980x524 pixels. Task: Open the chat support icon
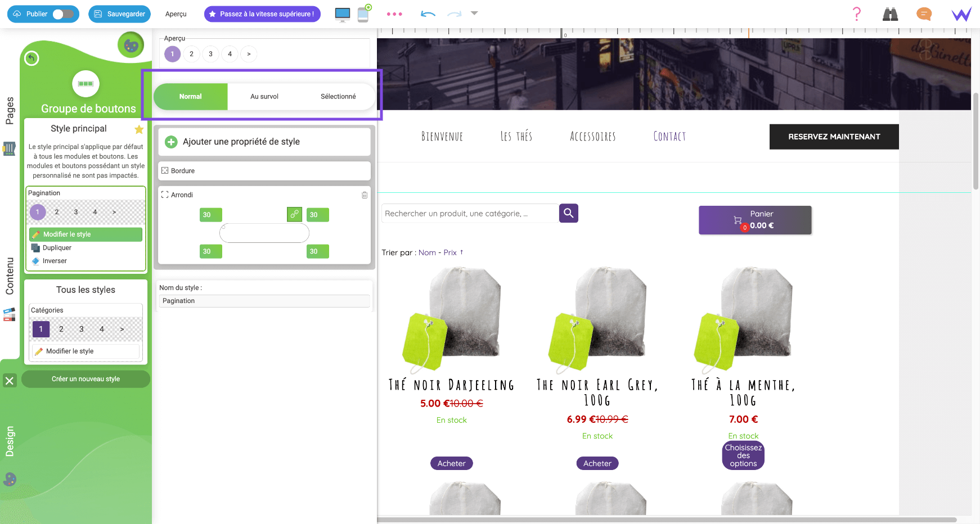[924, 14]
